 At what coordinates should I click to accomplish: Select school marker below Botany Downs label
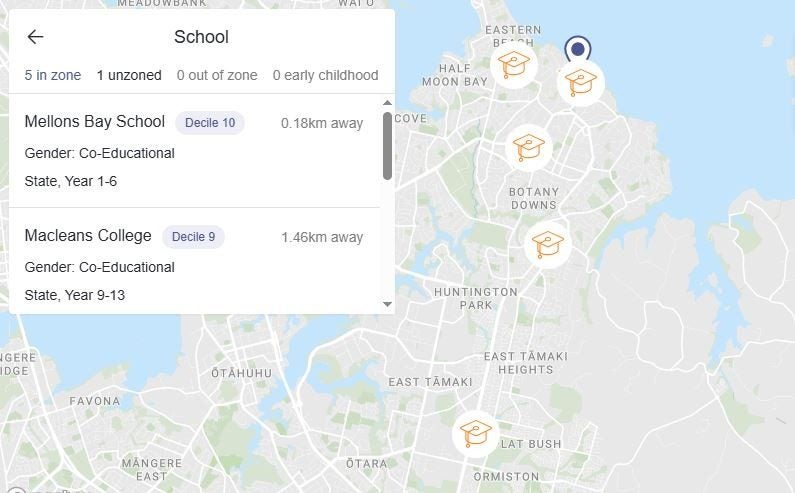tap(547, 244)
